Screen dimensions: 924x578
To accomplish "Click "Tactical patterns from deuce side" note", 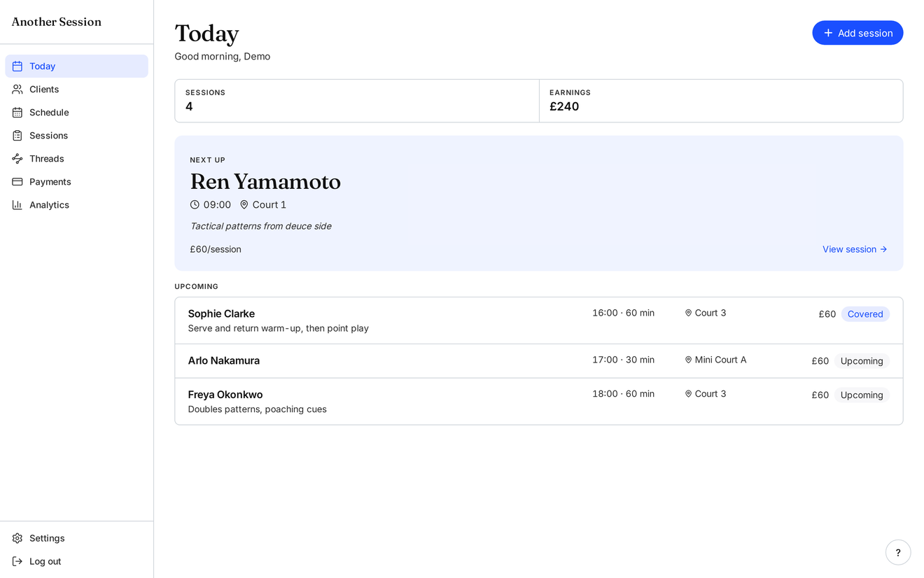I will [261, 226].
